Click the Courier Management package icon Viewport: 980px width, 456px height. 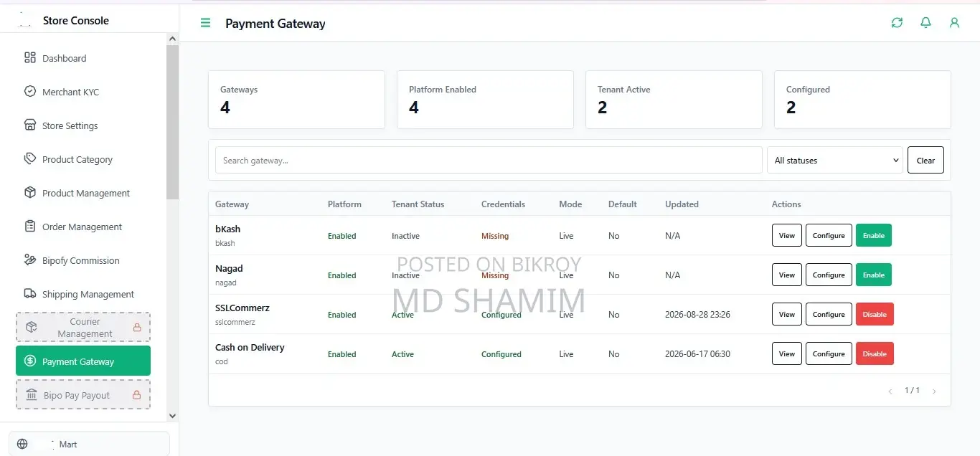[31, 327]
